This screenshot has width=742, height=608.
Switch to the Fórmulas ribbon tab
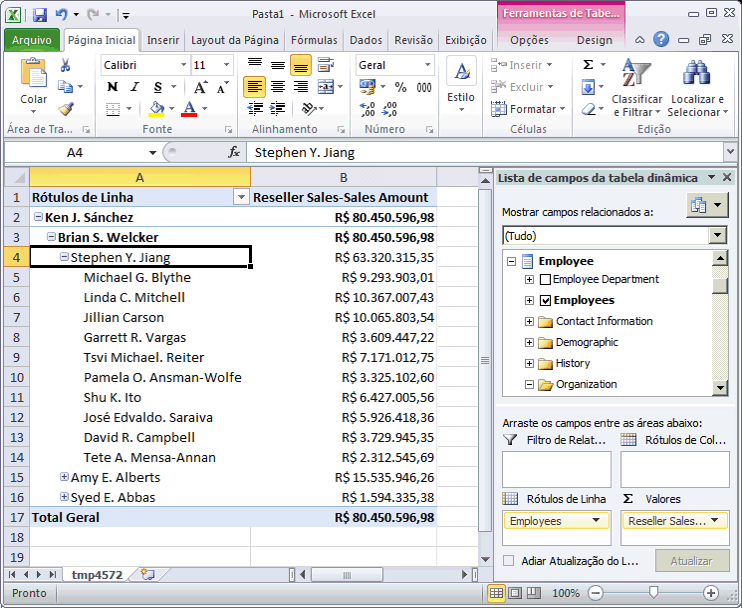click(x=313, y=40)
